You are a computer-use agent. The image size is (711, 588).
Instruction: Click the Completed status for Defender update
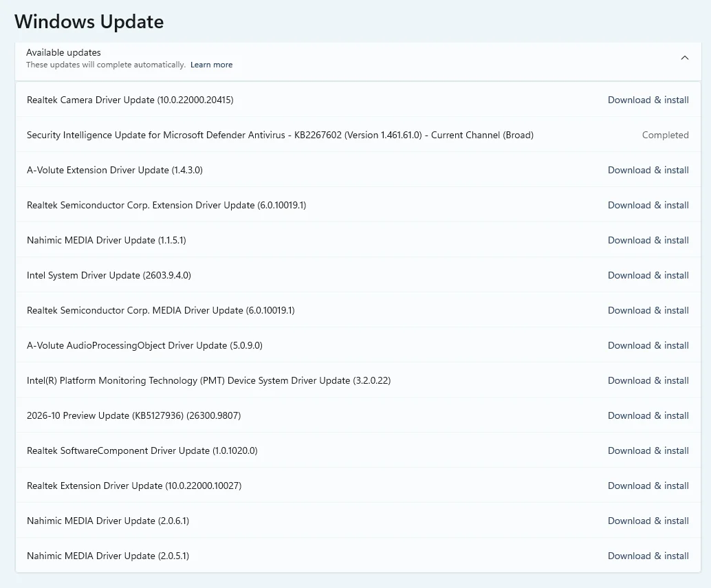pos(665,135)
